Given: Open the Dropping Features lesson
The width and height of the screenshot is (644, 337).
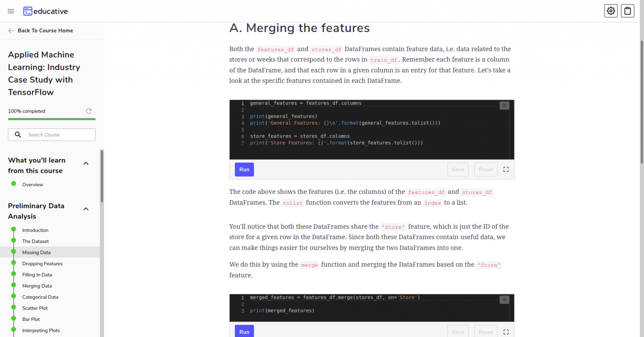Looking at the screenshot, I should click(42, 264).
